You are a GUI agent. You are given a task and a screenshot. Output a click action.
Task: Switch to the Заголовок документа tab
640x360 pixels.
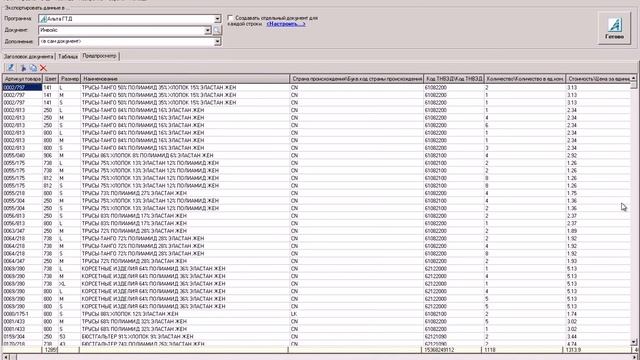pyautogui.click(x=29, y=56)
